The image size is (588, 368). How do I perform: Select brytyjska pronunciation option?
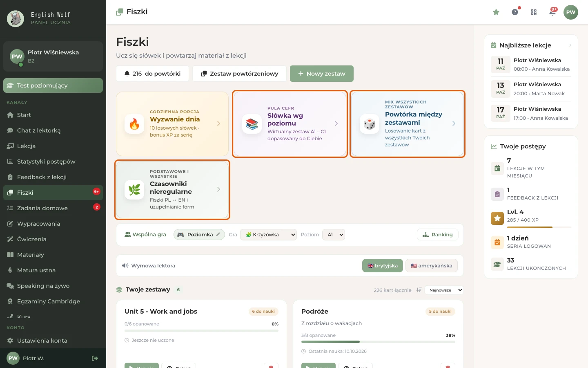[383, 266]
